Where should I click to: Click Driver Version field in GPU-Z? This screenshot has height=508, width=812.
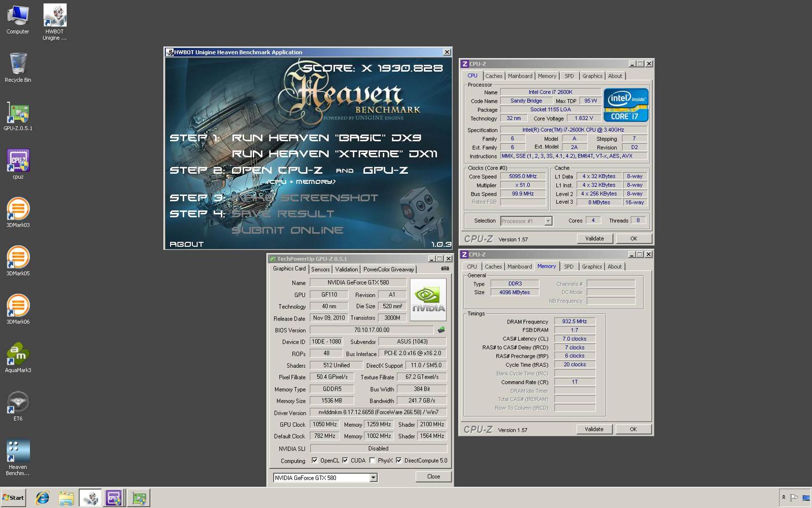[378, 412]
